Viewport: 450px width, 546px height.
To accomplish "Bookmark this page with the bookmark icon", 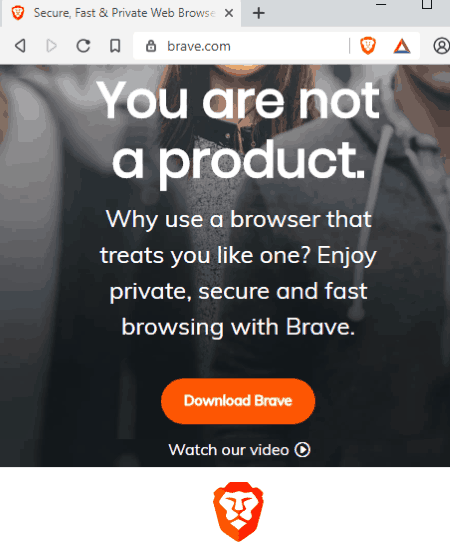I will tap(115, 46).
